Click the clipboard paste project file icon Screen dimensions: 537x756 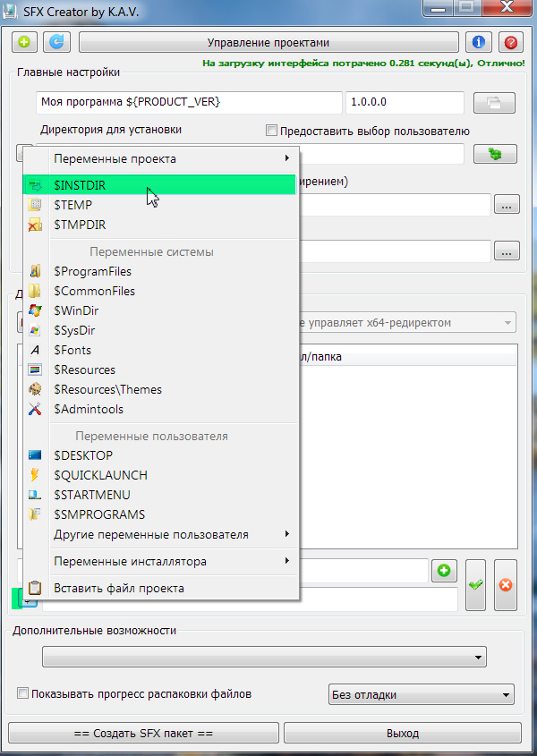click(35, 588)
